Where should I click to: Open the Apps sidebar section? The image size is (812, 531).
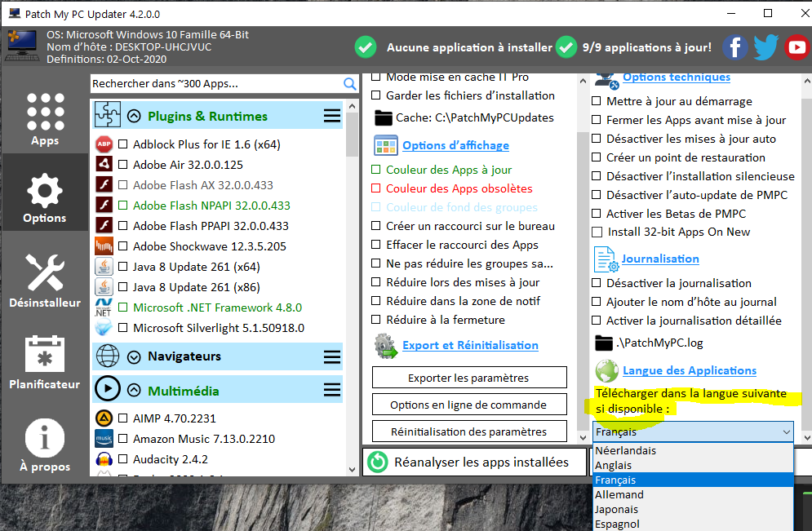(45, 120)
